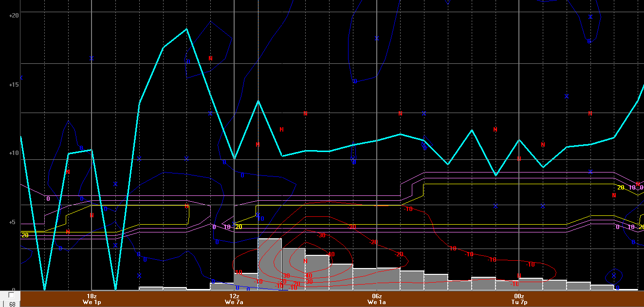Select the 18z We 1p time label
This screenshot has width=644, height=307.
click(92, 299)
